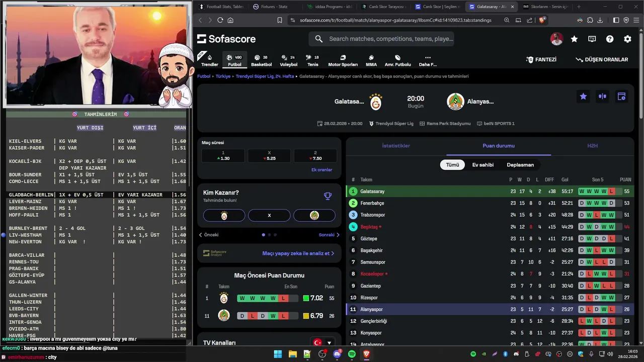Screen dimensions: 644x362
Task: Open Trendler sport category
Action: coord(209,60)
